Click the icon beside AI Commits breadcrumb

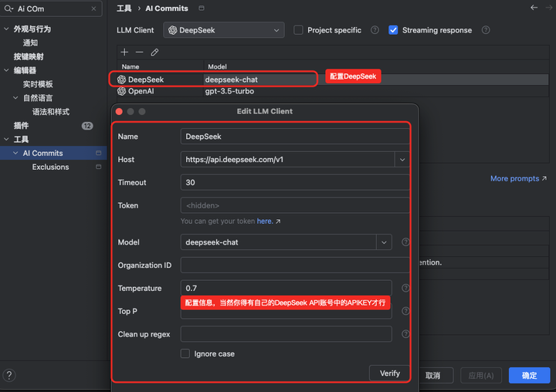[x=202, y=8]
